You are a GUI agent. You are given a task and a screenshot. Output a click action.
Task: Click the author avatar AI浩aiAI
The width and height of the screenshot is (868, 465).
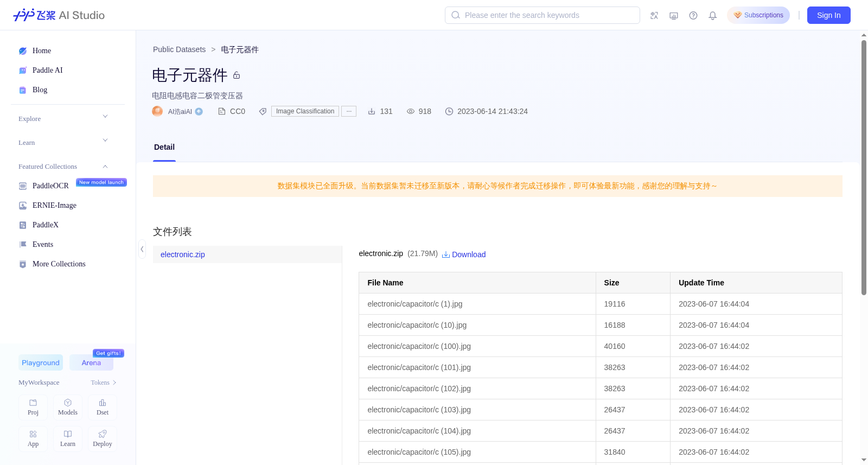157,111
